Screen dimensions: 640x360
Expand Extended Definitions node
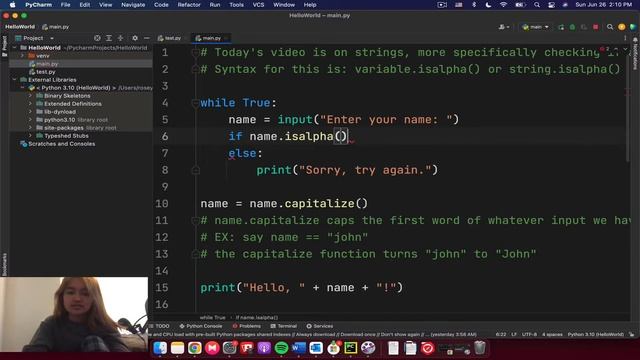[30, 104]
